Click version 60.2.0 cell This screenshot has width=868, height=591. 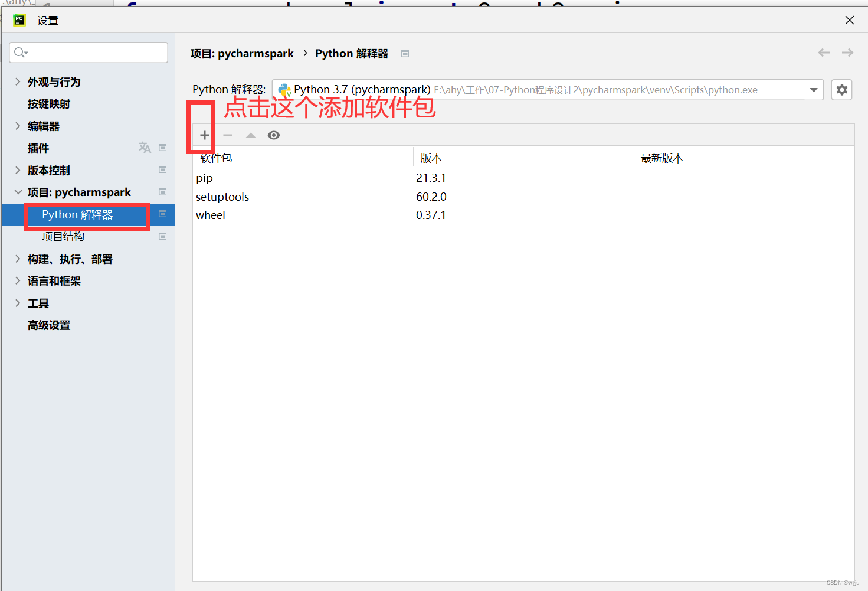[x=431, y=197]
